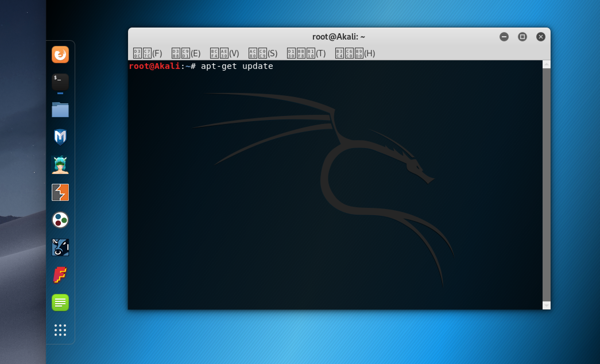The width and height of the screenshot is (600, 364).
Task: Open the Files folder icon
Action: (x=60, y=110)
